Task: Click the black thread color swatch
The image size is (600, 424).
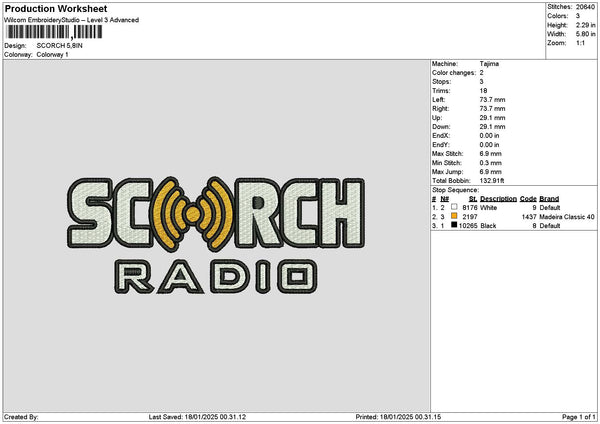Action: pyautogui.click(x=454, y=225)
